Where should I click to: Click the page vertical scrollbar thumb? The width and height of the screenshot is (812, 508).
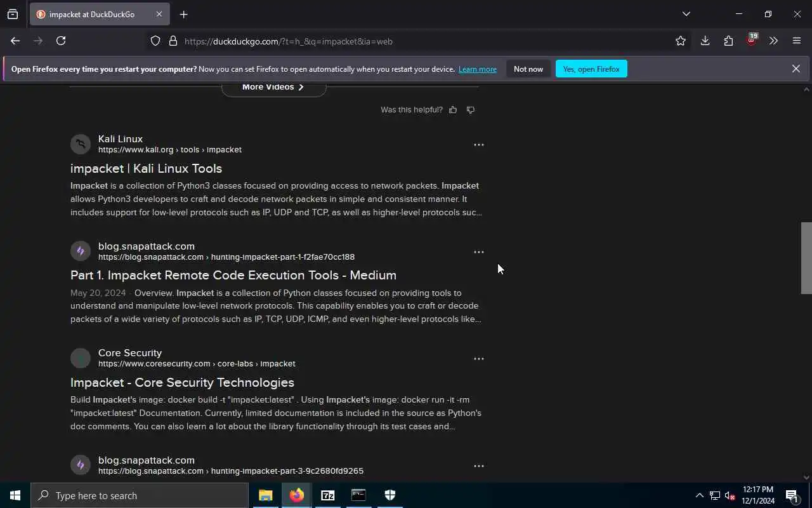806,258
